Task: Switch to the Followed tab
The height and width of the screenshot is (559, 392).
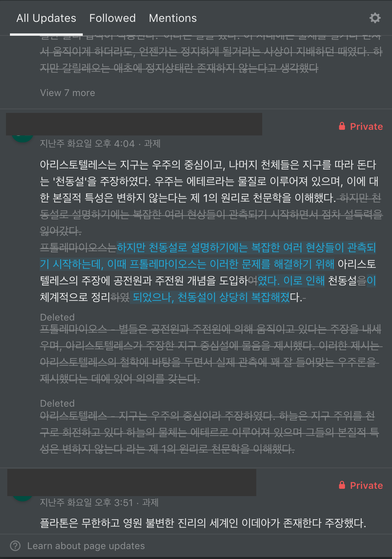Action: click(113, 18)
